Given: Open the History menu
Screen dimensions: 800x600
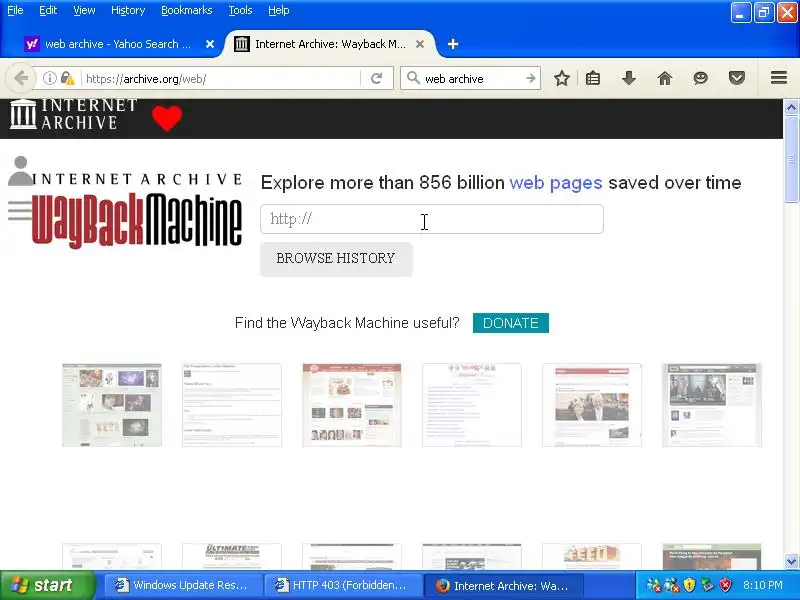Looking at the screenshot, I should [128, 10].
